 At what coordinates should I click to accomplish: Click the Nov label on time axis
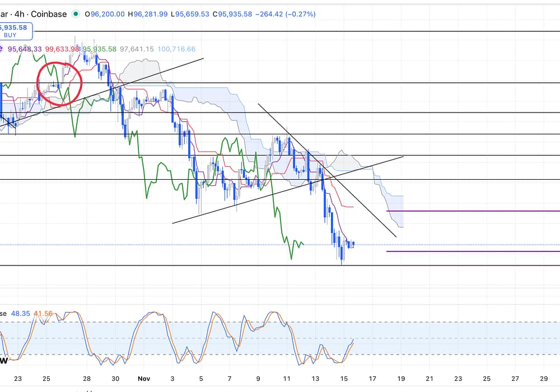pos(143,379)
